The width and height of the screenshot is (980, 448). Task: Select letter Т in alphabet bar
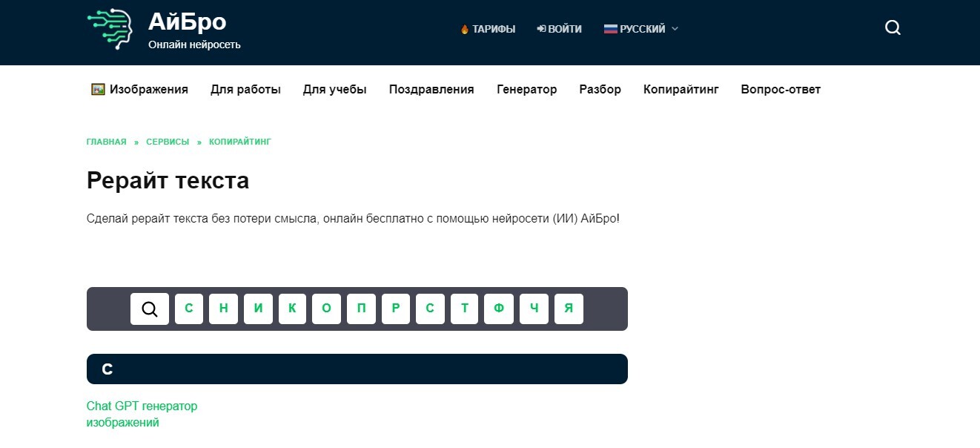click(x=465, y=309)
